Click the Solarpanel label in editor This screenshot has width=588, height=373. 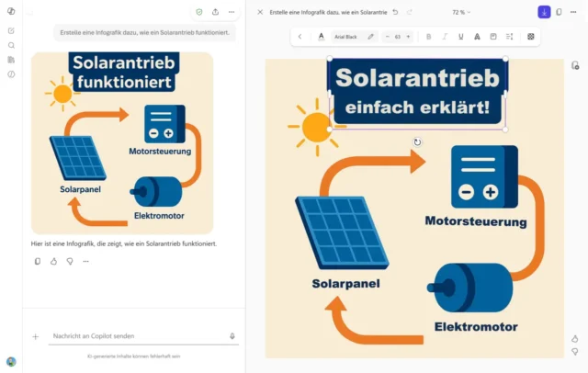pos(345,284)
